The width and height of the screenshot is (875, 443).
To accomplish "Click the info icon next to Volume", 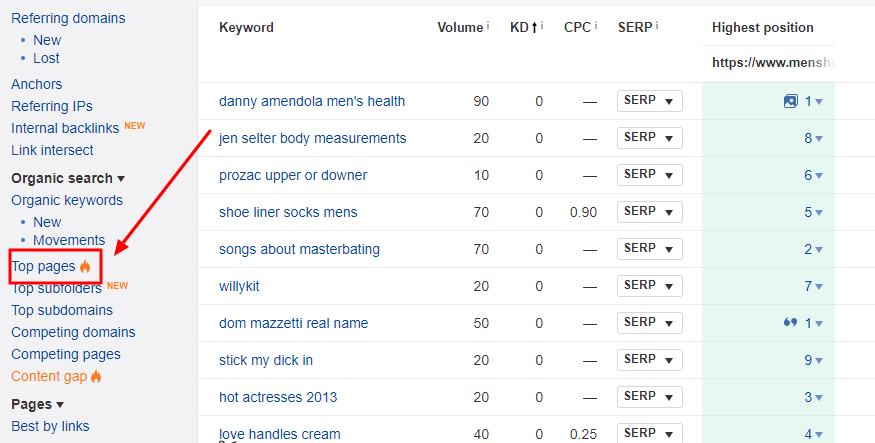I will [488, 25].
